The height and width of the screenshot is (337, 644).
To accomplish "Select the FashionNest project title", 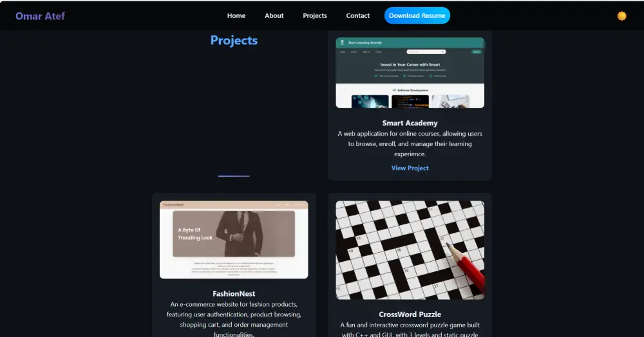I will pyautogui.click(x=234, y=293).
